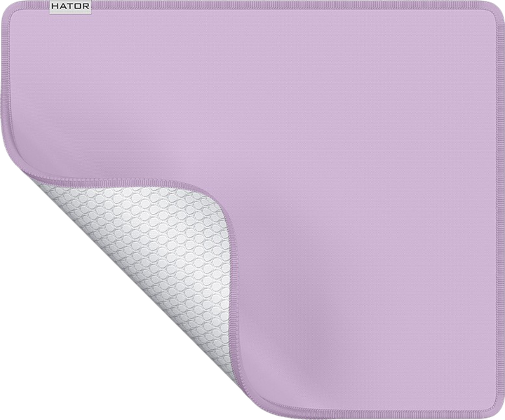
Task: Click the HATOR logo tag
Action: coord(71,7)
